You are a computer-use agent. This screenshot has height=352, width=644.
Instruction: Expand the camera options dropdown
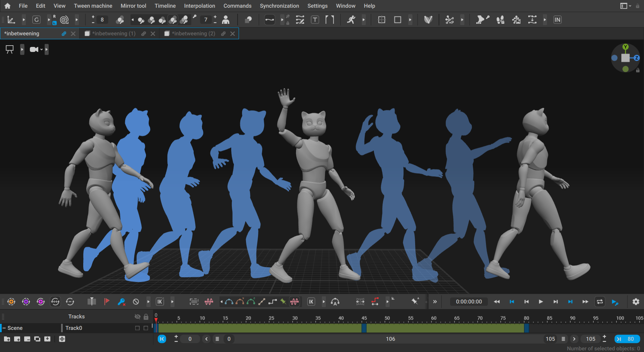41,50
